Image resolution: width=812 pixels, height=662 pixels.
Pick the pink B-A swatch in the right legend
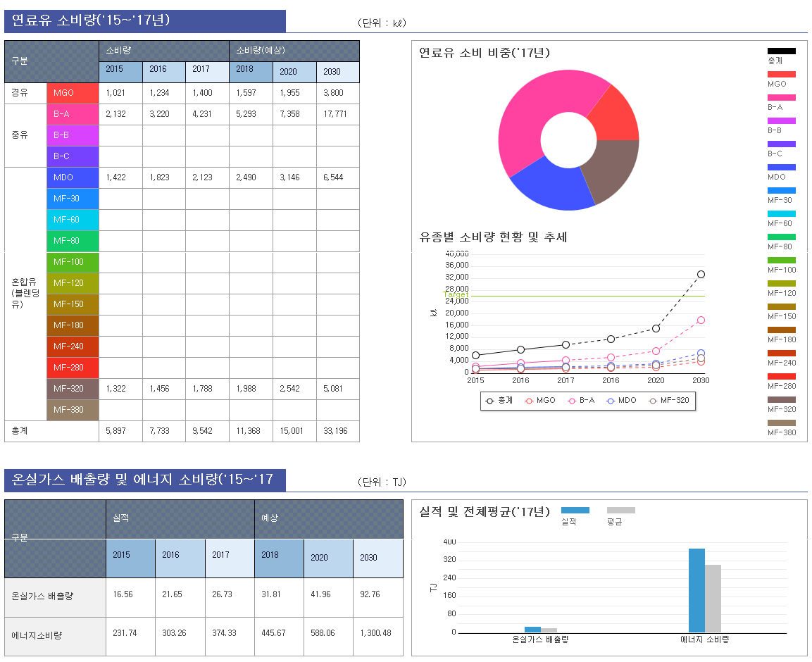782,97
